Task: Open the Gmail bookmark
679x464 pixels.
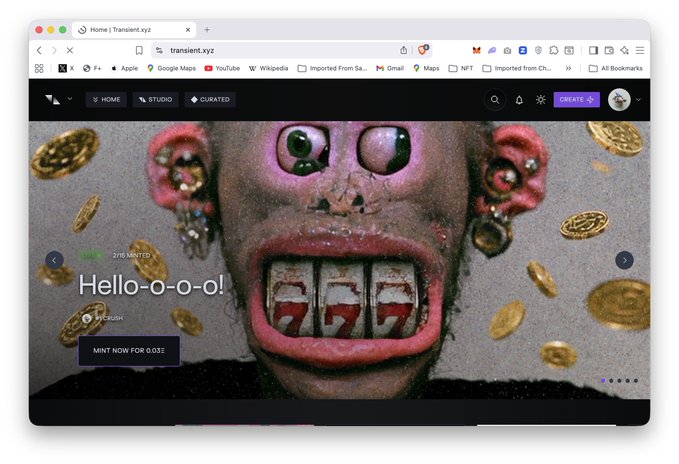Action: (x=390, y=68)
